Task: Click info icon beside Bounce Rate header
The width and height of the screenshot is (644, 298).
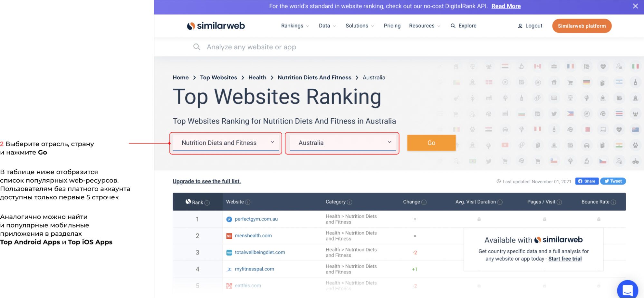Action: (613, 202)
